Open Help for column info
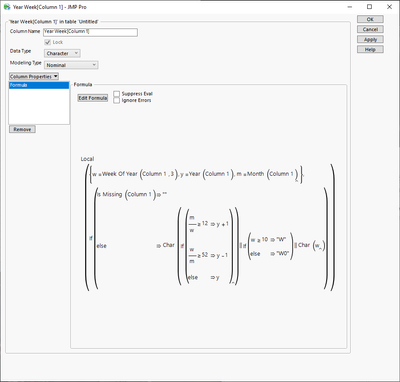The width and height of the screenshot is (400, 382). [370, 50]
